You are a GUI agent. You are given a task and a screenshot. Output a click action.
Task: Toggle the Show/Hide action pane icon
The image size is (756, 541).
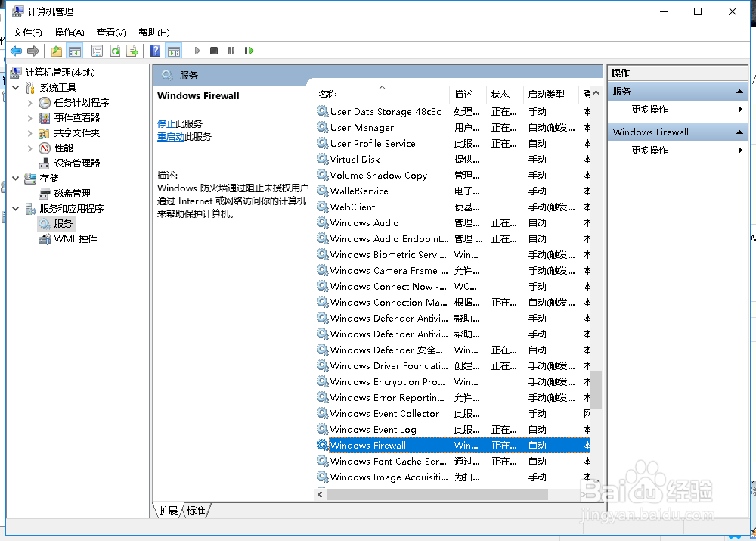pos(174,51)
